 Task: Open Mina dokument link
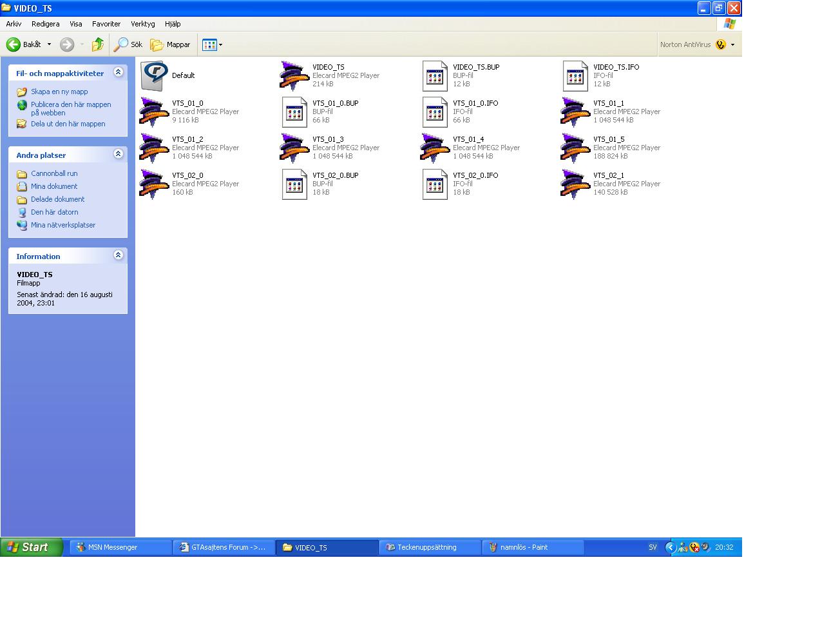[54, 186]
